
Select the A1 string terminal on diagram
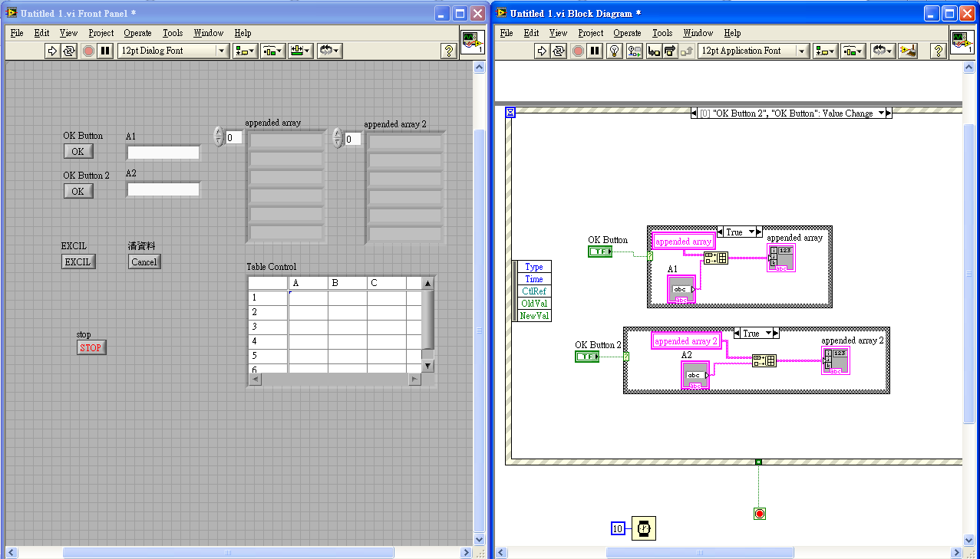681,289
